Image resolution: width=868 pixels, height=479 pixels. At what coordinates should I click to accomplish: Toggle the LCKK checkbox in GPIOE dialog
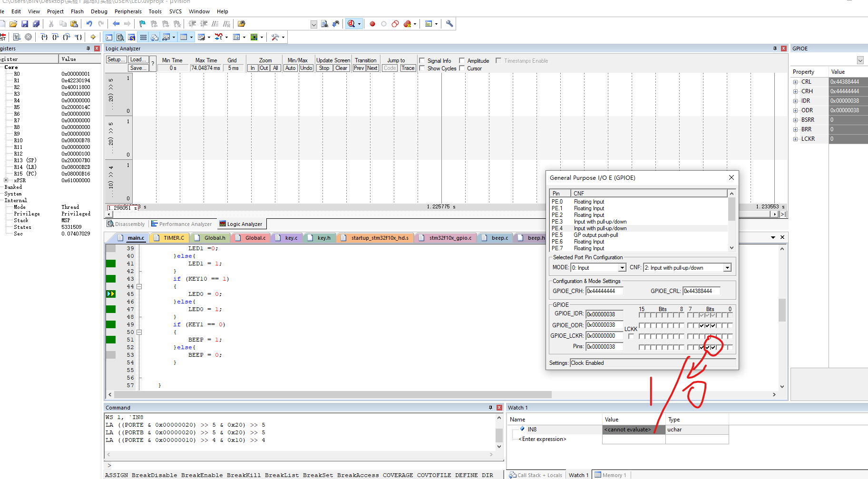631,336
